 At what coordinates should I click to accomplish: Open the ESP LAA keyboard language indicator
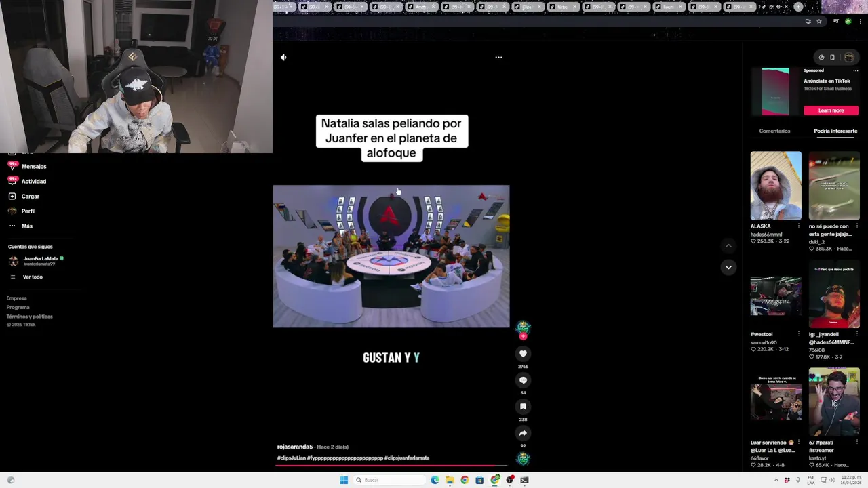810,480
